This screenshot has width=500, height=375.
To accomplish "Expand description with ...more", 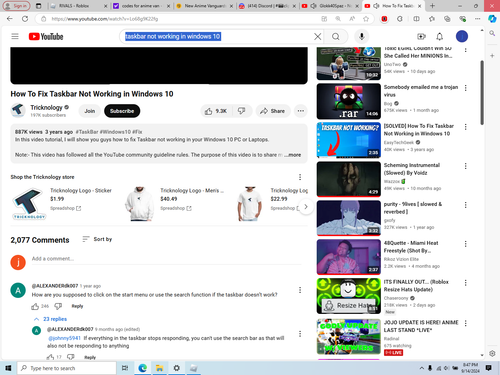I will 293,155.
